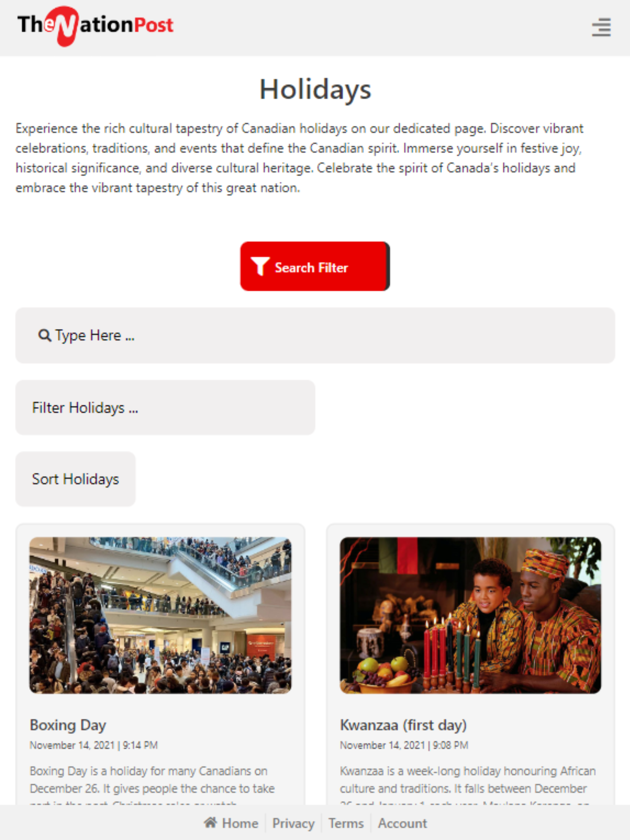Go to Account in the footer
The image size is (630, 840).
click(402, 823)
